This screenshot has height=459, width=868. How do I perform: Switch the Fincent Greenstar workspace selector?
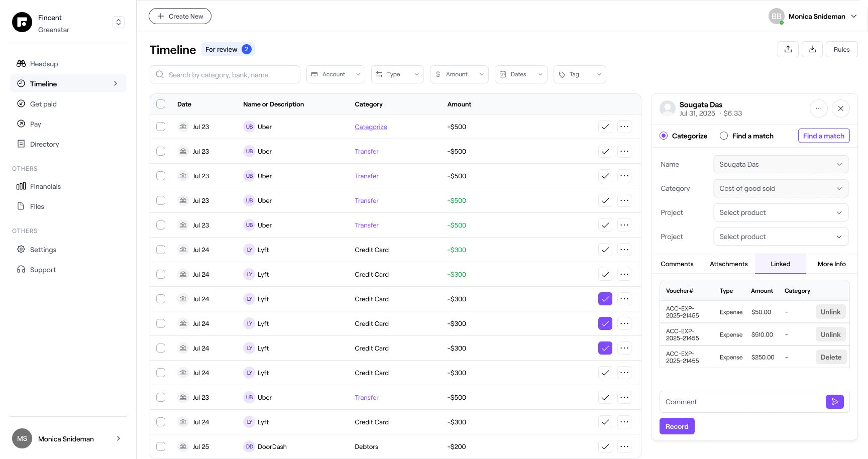coord(119,22)
